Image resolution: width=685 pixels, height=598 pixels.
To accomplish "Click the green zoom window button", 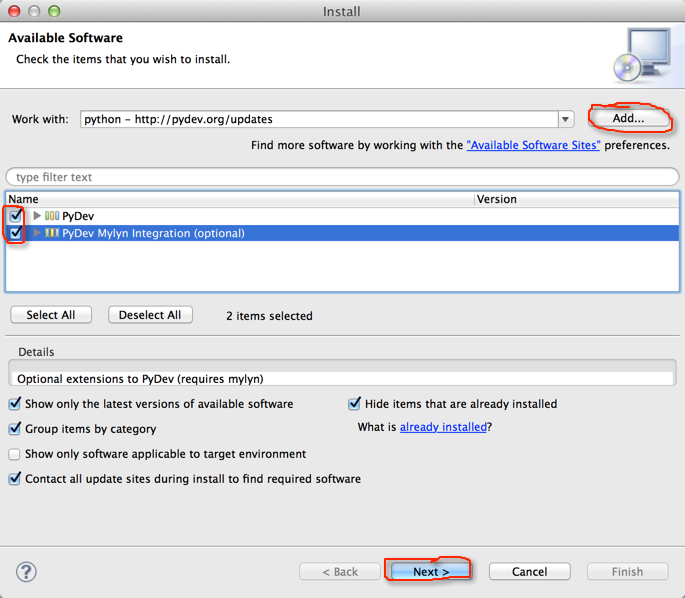I will pos(54,11).
